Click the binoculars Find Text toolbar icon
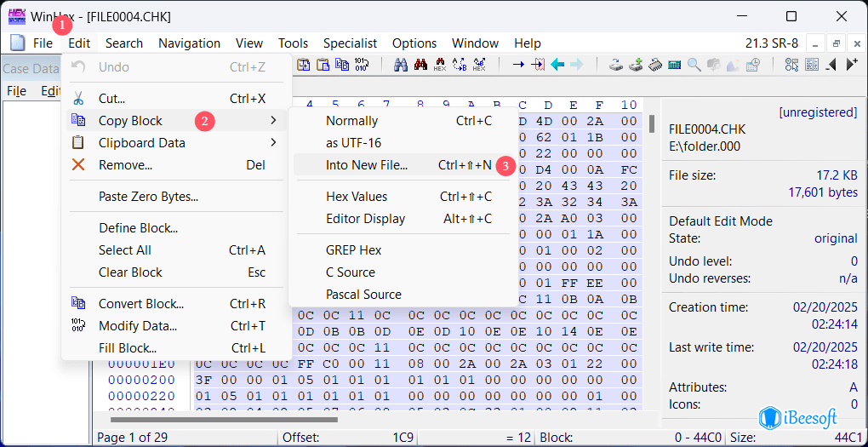 click(401, 65)
